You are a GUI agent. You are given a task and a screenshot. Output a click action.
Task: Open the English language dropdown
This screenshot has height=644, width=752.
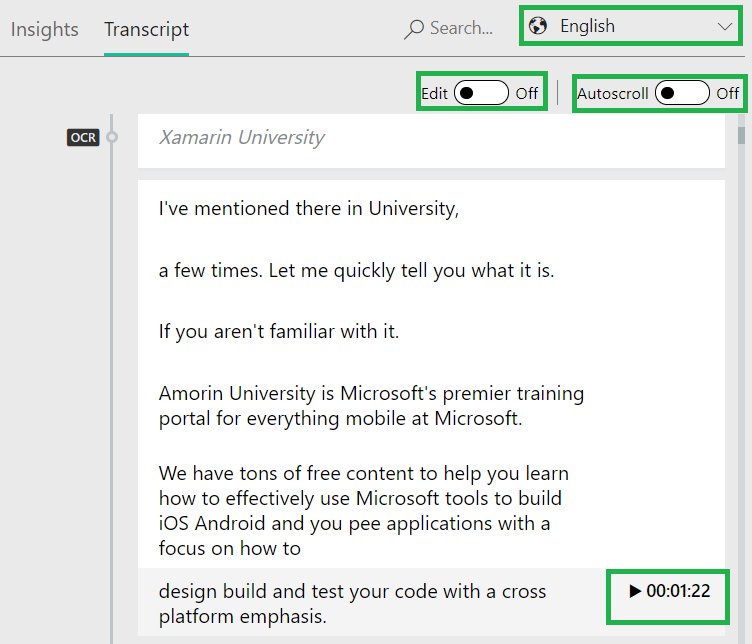pyautogui.click(x=632, y=27)
